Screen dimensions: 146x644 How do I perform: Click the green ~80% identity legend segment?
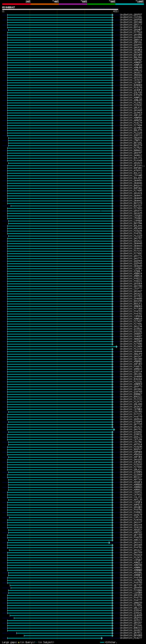(101, 4)
